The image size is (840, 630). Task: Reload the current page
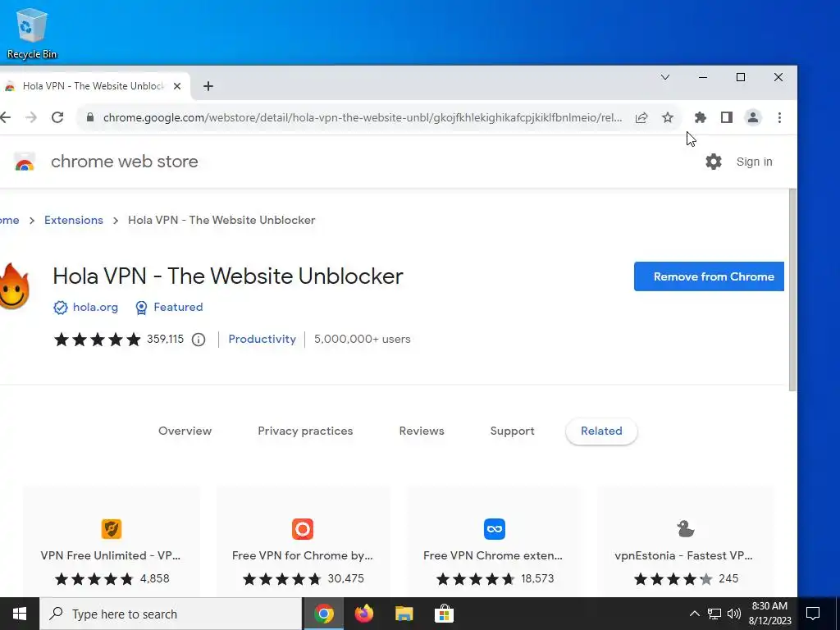[x=57, y=117]
